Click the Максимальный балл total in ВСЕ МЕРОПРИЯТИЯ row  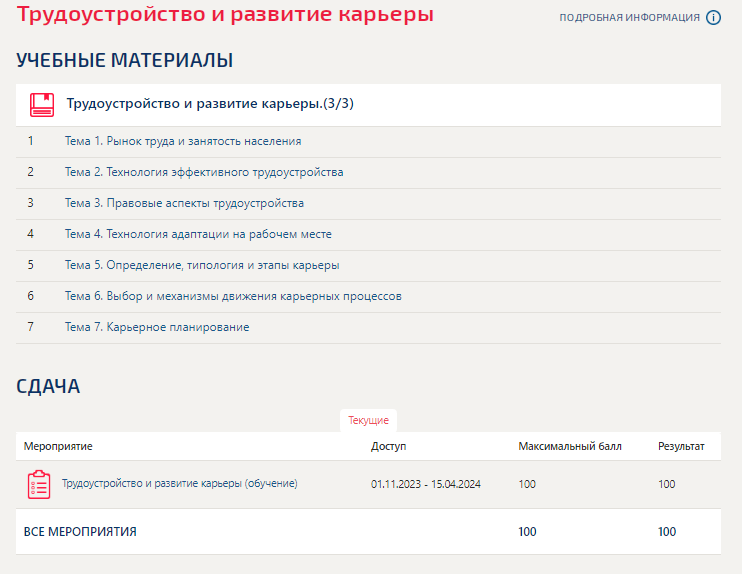[527, 532]
